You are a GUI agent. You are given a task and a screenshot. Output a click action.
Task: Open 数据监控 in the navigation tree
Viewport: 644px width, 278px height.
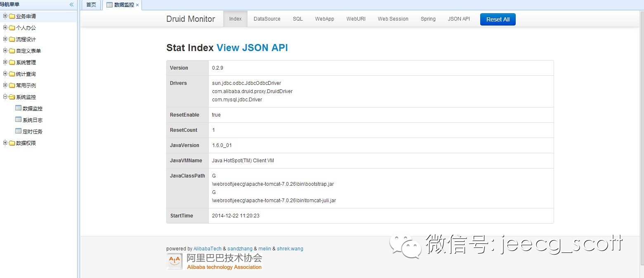click(33, 109)
